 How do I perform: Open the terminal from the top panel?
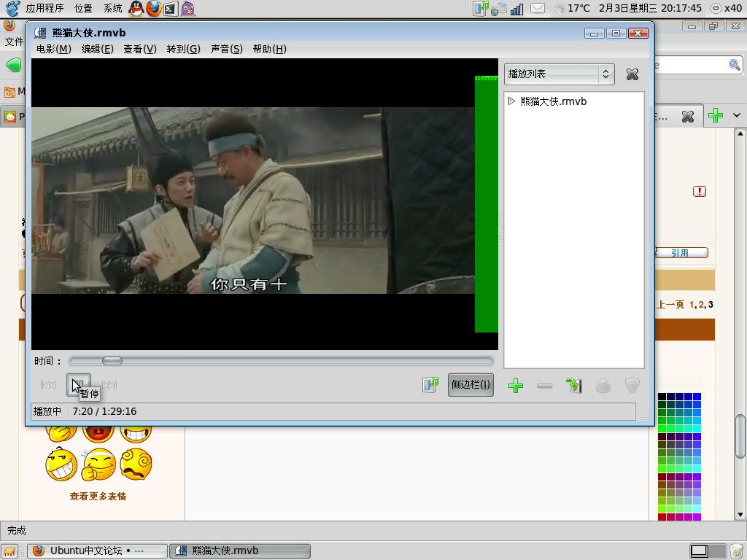click(171, 9)
